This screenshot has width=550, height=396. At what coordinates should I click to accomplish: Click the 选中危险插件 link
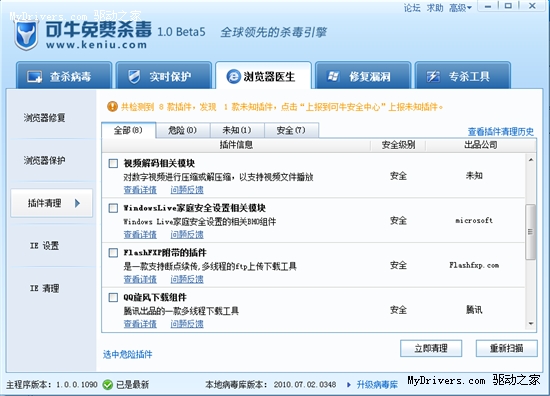click(128, 354)
